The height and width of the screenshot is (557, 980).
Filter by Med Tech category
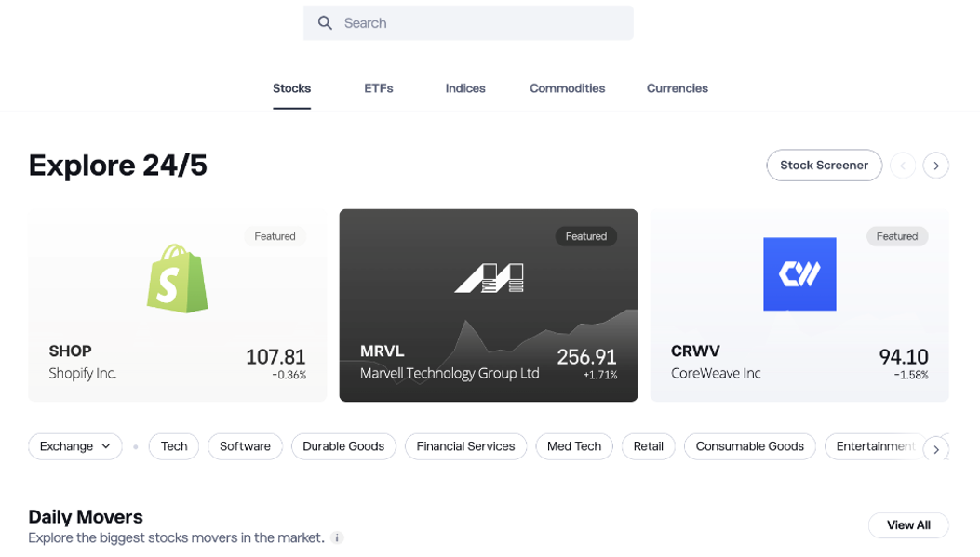click(574, 446)
